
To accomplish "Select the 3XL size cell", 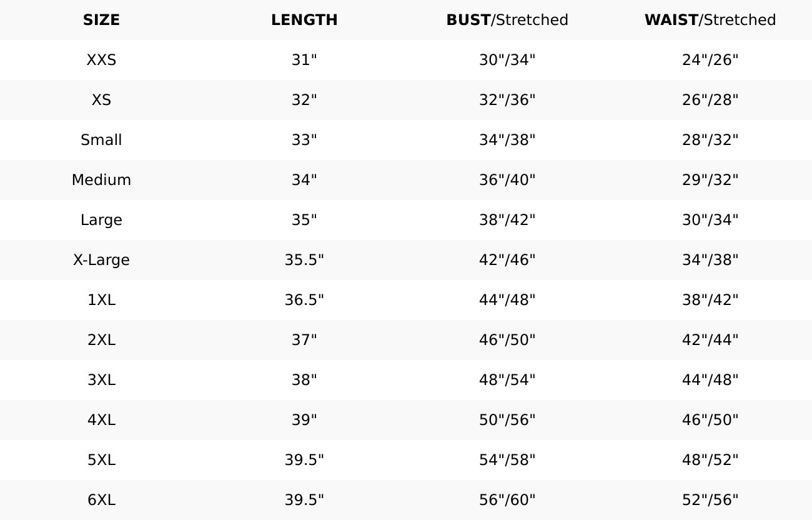I will pos(101,380).
